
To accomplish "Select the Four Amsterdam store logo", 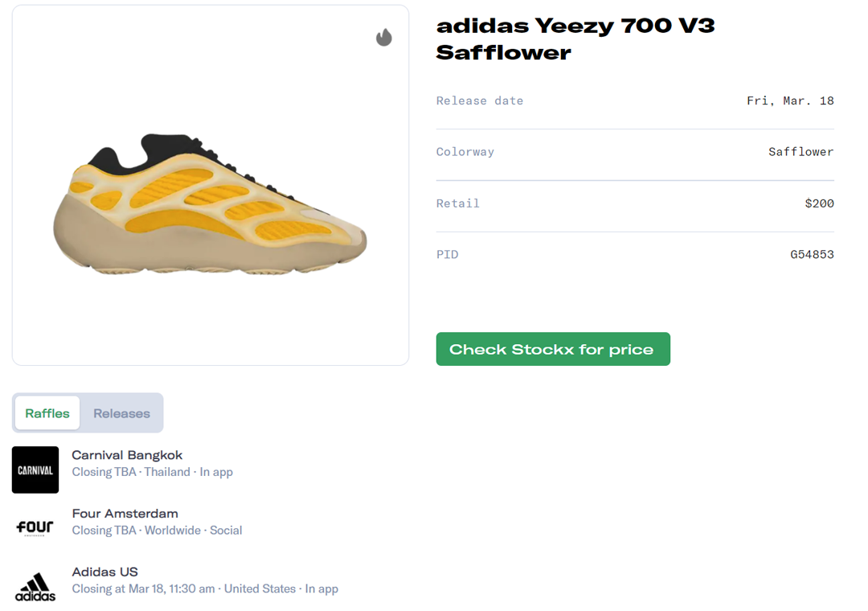I will pos(35,527).
